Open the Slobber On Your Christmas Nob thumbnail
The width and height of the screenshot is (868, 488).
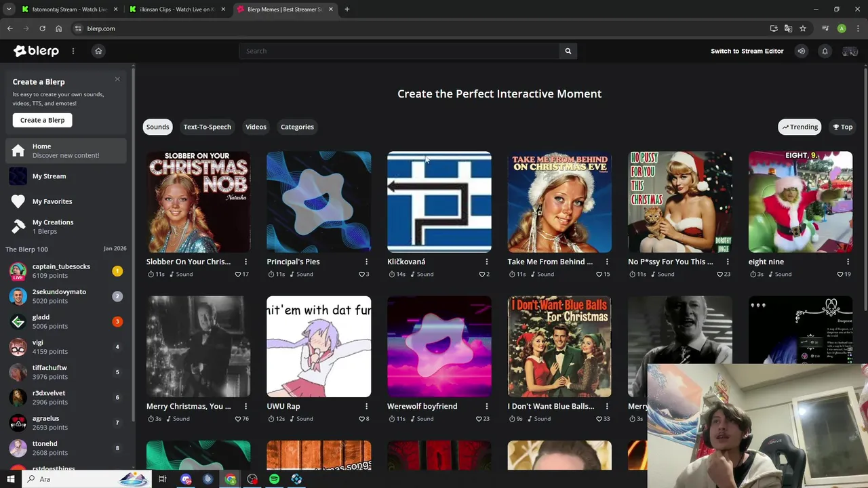(x=198, y=202)
